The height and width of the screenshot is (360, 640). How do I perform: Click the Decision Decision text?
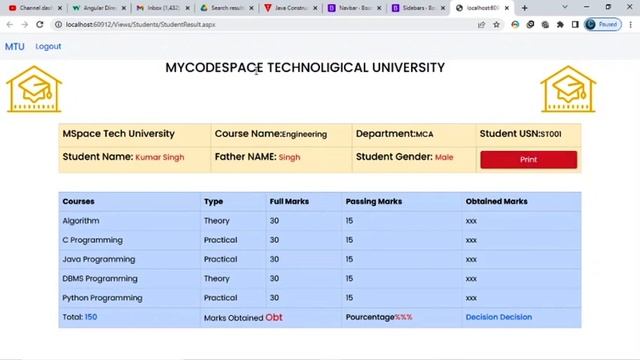coord(499,317)
